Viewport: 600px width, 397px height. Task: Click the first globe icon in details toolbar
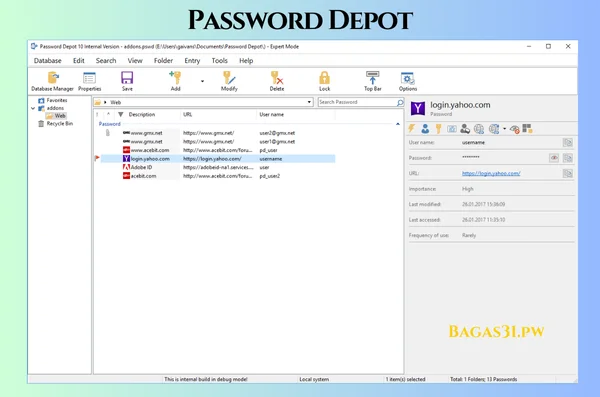point(479,129)
